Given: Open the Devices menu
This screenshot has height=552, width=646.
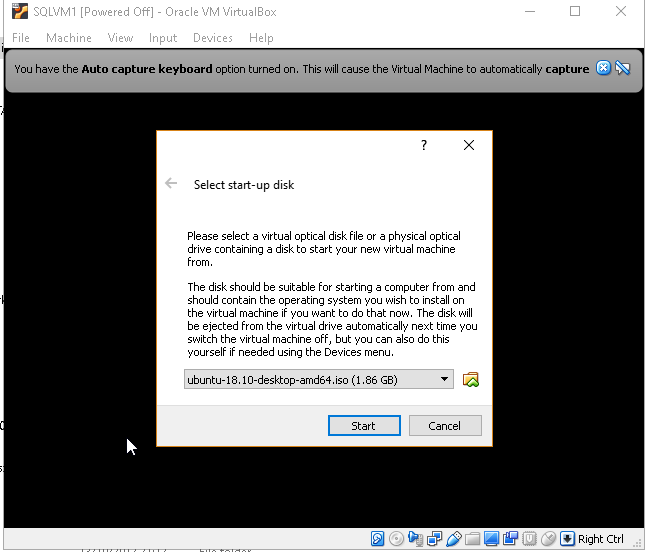Looking at the screenshot, I should coord(212,38).
